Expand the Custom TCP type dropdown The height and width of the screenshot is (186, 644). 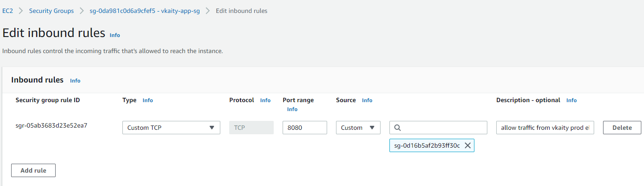click(171, 128)
